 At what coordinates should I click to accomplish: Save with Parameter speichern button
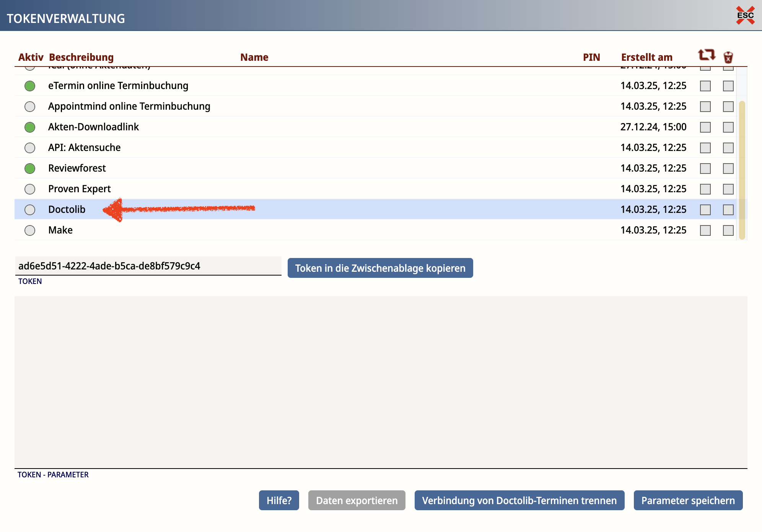point(688,500)
